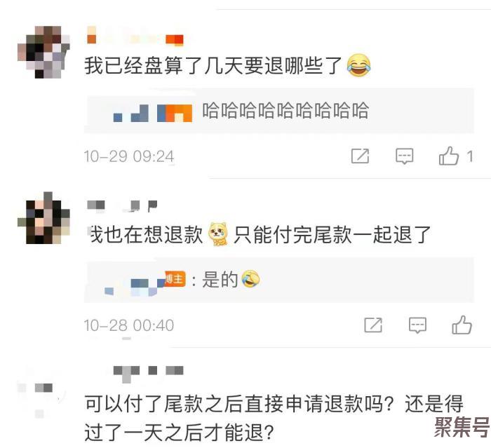Screen dimensions: 491x448
Task: Open third commenter's username link
Action: [148, 372]
